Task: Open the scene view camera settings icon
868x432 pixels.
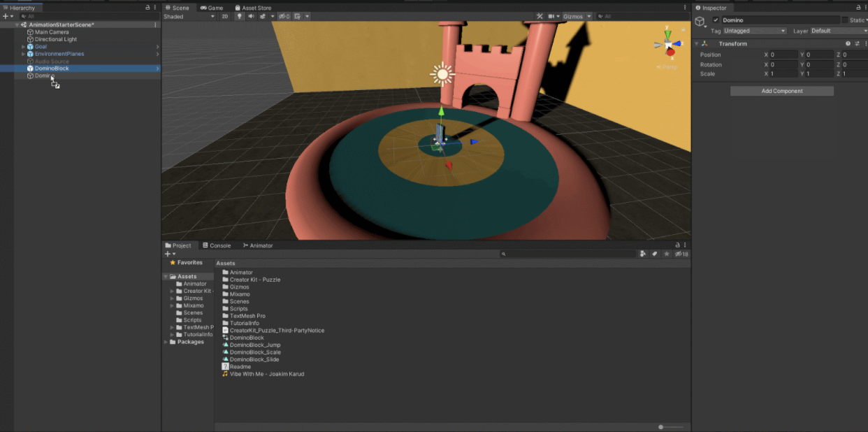Action: coord(551,16)
